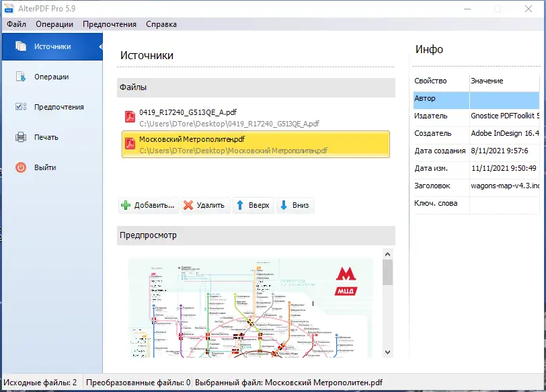Select the Ключ. слова property cell

441,203
